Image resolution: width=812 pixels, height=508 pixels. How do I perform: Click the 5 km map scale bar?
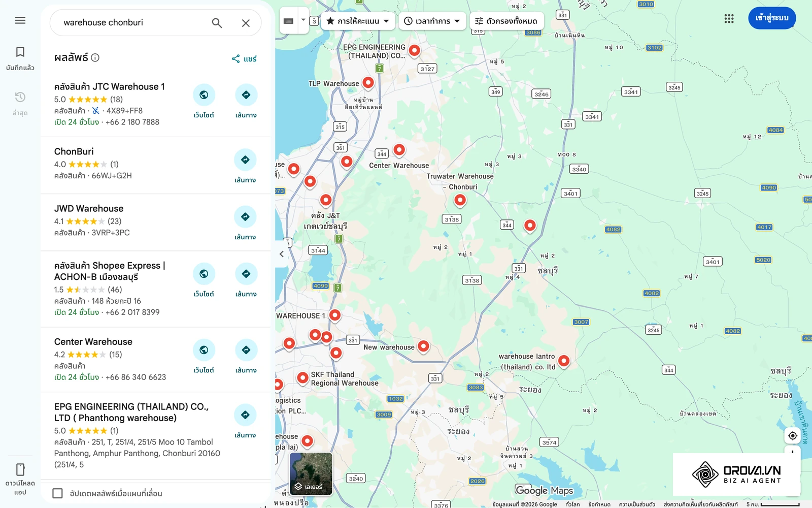click(773, 504)
